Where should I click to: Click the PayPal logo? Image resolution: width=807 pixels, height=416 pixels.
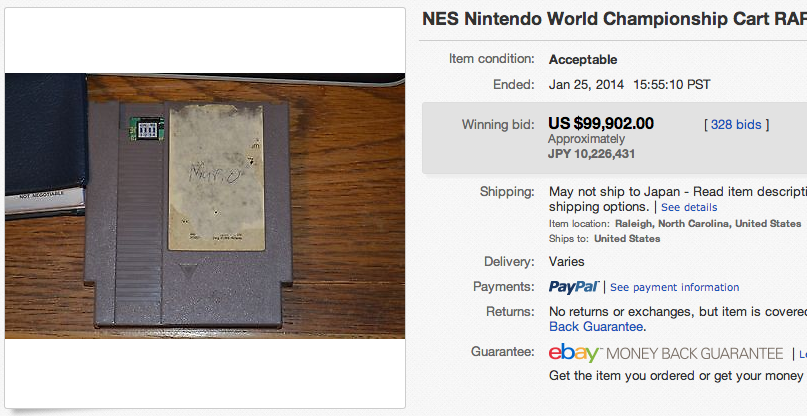click(x=574, y=287)
